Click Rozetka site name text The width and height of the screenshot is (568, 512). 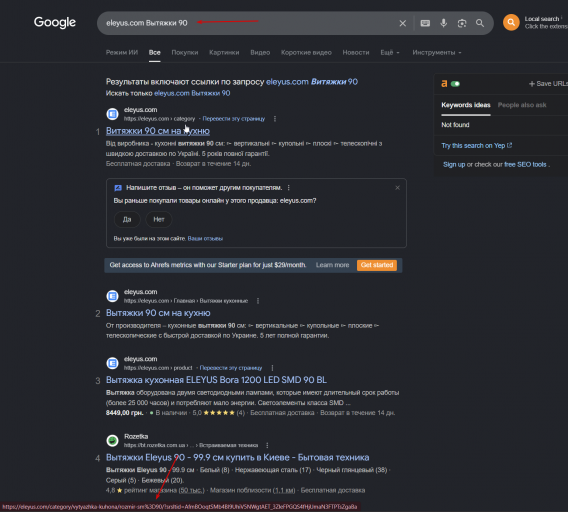tap(136, 437)
